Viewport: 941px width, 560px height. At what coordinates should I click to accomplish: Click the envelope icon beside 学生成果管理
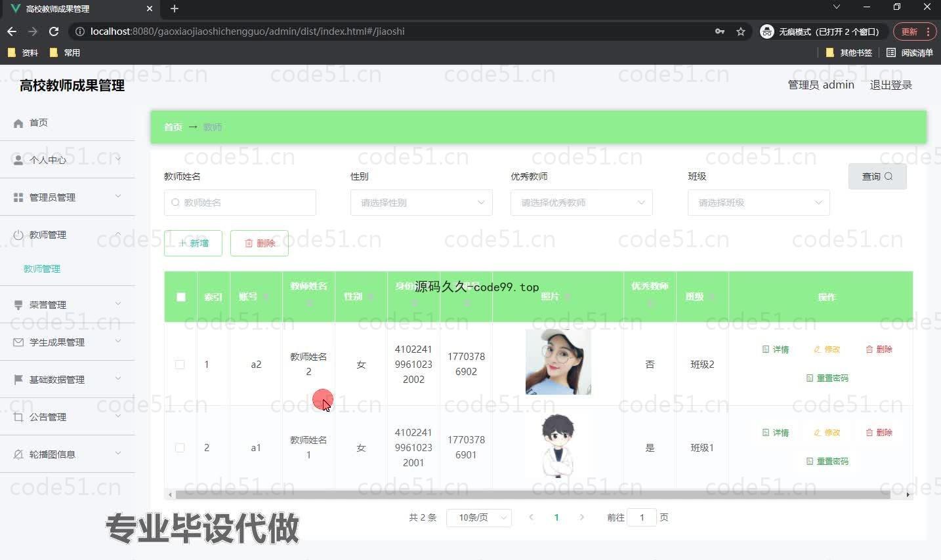coord(18,342)
